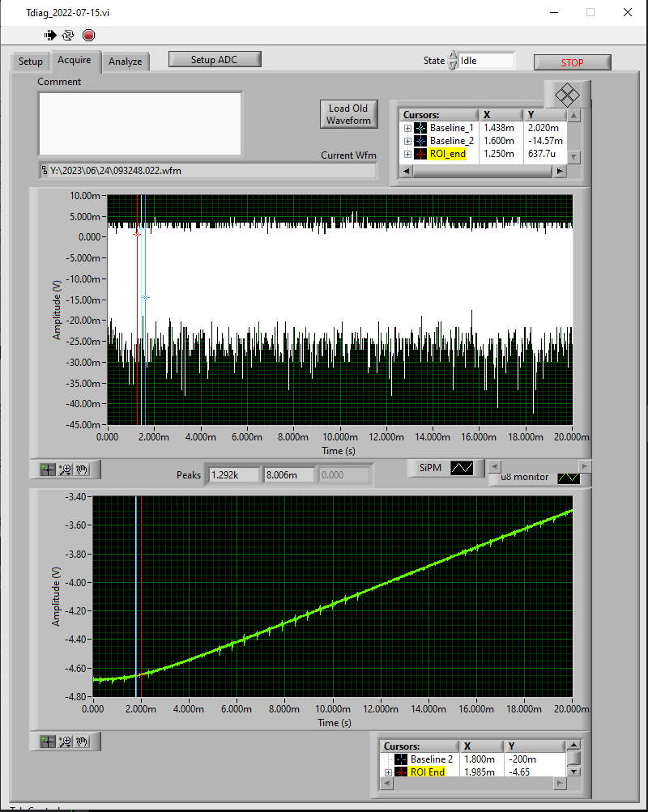
Task: Click the Run Continuously icon
Action: (x=69, y=35)
